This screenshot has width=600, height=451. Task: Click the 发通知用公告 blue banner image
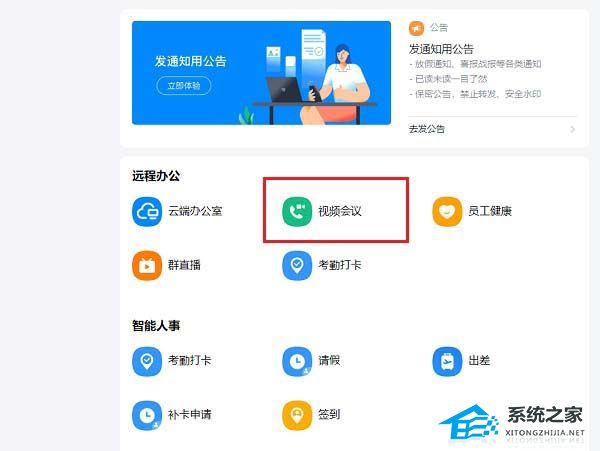tap(261, 73)
